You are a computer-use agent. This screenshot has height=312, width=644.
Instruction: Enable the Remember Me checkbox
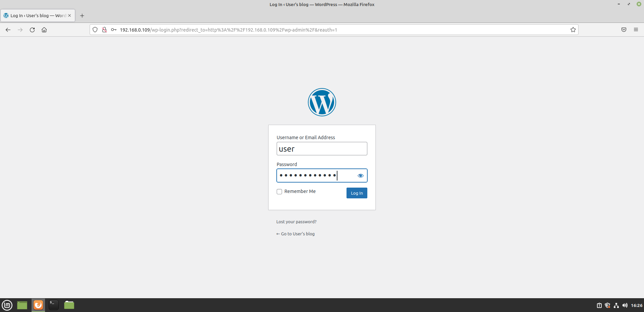279,192
